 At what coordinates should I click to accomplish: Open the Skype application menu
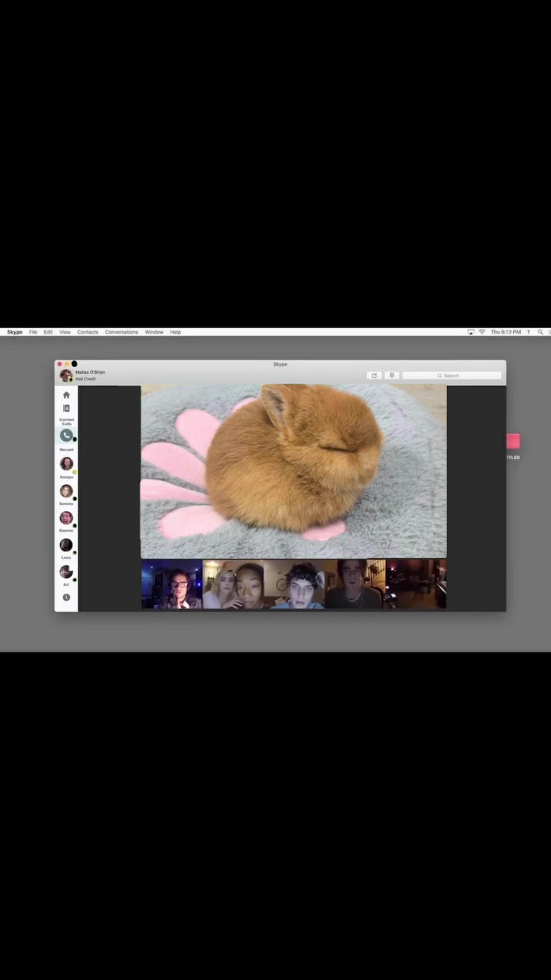[15, 332]
